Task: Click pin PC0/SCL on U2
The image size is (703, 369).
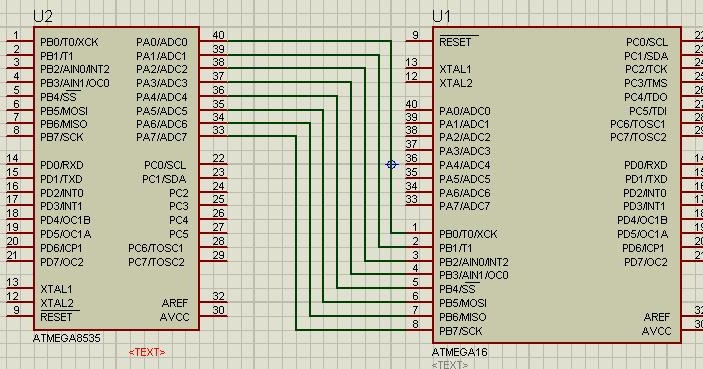Action: click(x=165, y=165)
